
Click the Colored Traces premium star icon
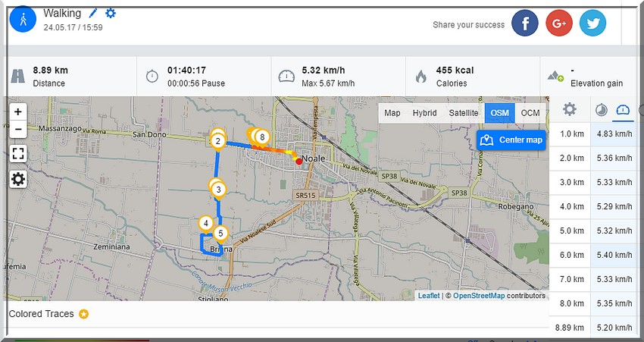84,314
